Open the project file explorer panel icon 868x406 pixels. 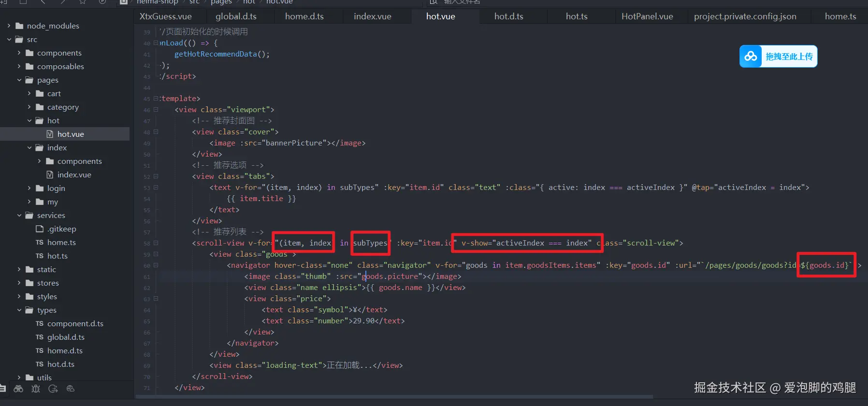(x=3, y=388)
